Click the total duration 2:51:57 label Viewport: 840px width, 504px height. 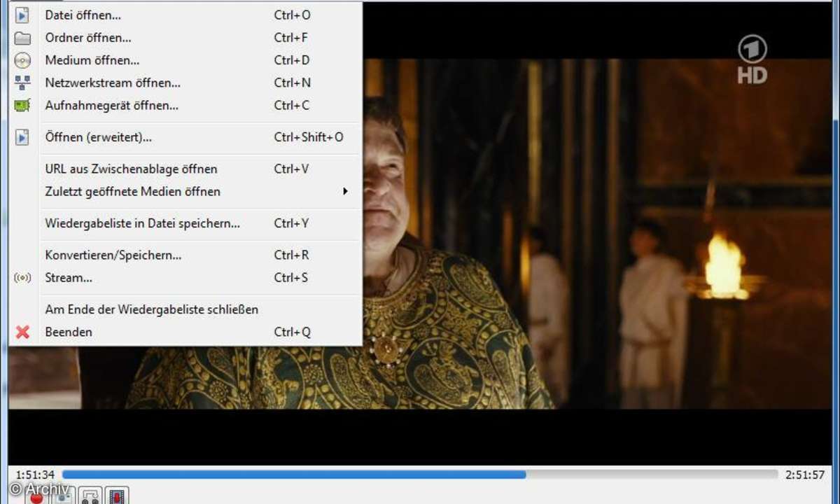point(804,475)
